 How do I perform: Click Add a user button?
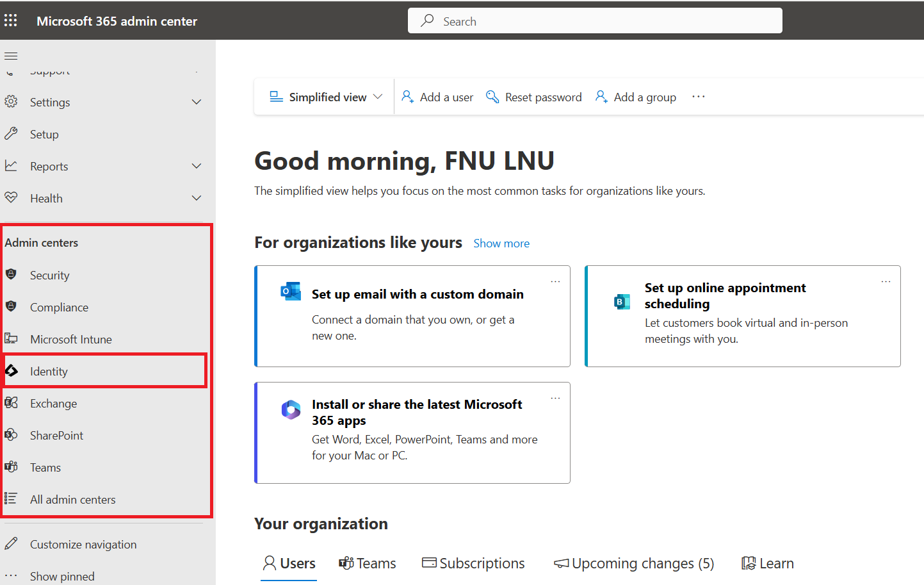pyautogui.click(x=437, y=97)
